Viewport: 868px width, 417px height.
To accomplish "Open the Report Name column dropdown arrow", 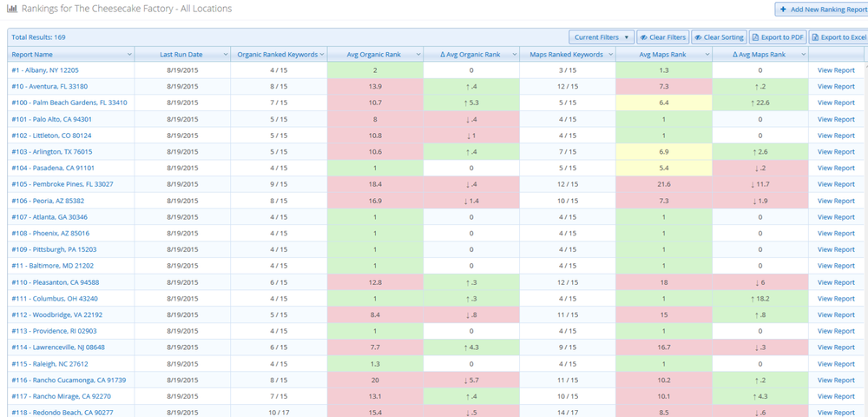I will click(x=129, y=54).
